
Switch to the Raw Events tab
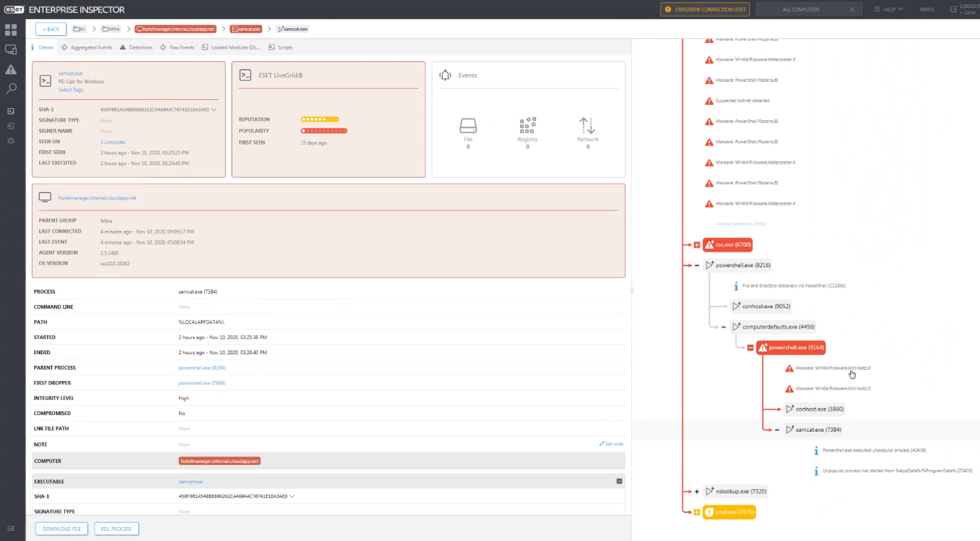pos(177,47)
